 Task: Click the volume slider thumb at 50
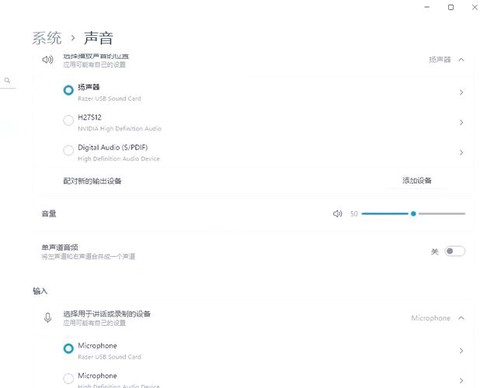click(413, 214)
